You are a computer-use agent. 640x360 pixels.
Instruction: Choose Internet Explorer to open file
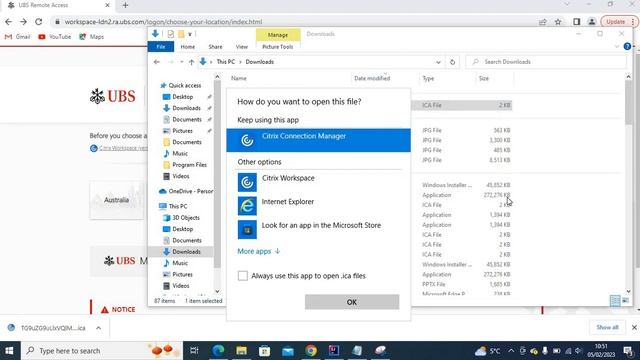tap(318, 205)
